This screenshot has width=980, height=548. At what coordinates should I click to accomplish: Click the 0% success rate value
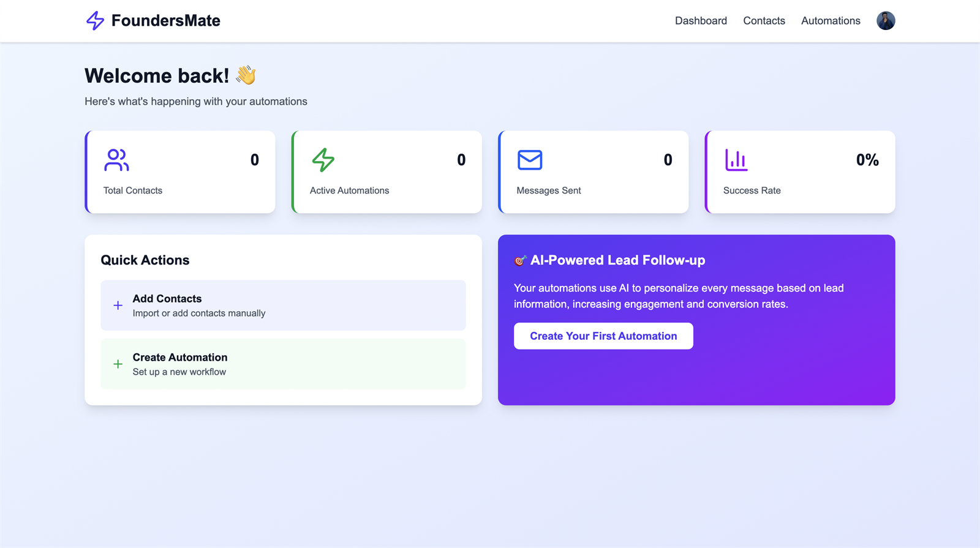pos(867,160)
